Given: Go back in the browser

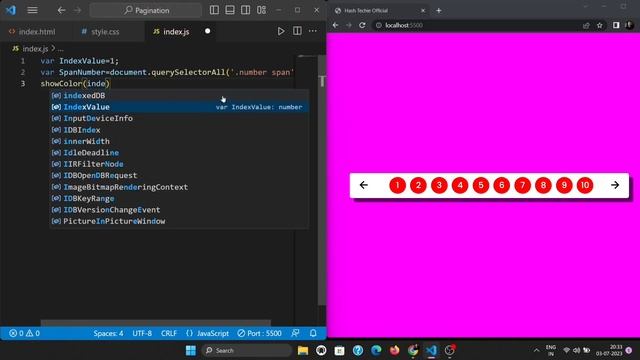Looking at the screenshot, I should (335, 25).
